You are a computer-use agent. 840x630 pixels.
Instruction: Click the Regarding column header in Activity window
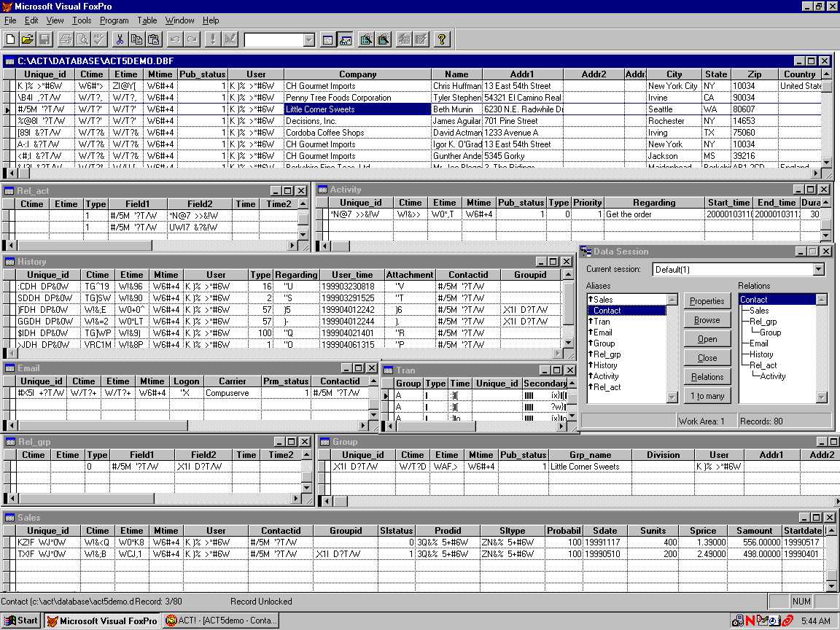(x=654, y=203)
